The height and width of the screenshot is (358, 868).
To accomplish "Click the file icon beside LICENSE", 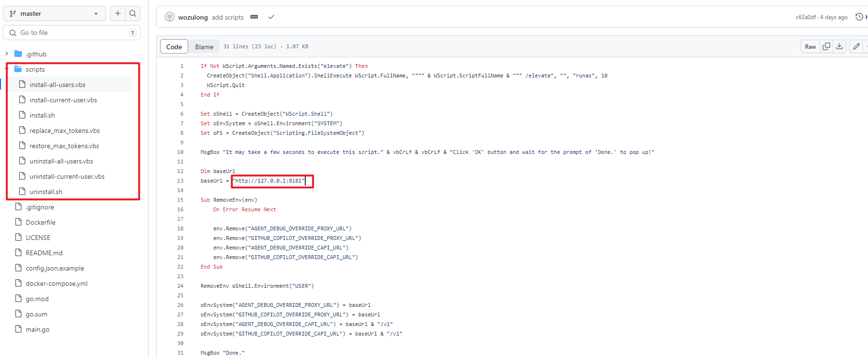I will click(x=19, y=237).
